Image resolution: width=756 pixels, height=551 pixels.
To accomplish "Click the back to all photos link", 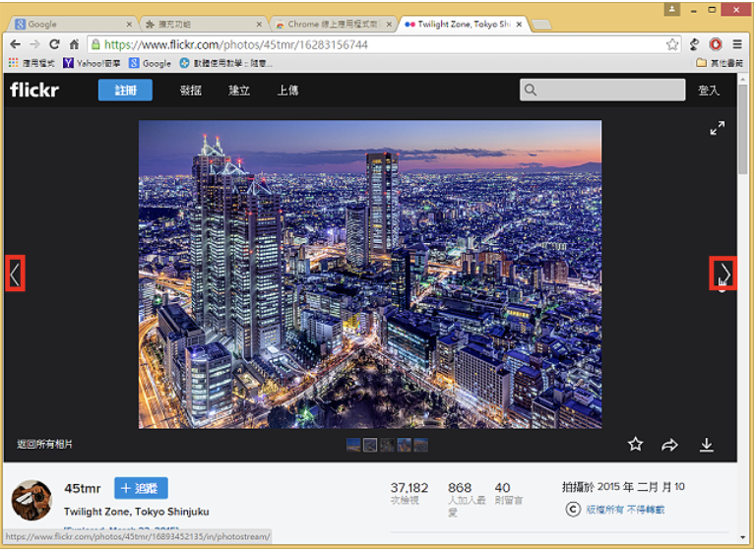I will (45, 444).
